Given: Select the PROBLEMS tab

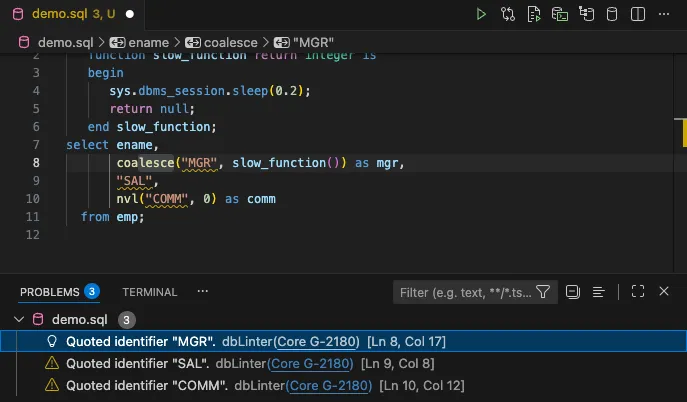Looking at the screenshot, I should tap(49, 292).
